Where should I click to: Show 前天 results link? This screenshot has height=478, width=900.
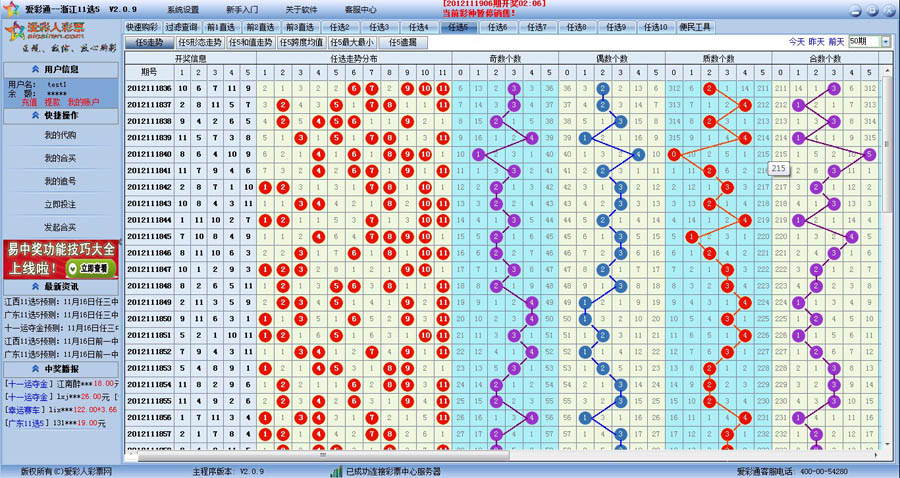[x=836, y=42]
